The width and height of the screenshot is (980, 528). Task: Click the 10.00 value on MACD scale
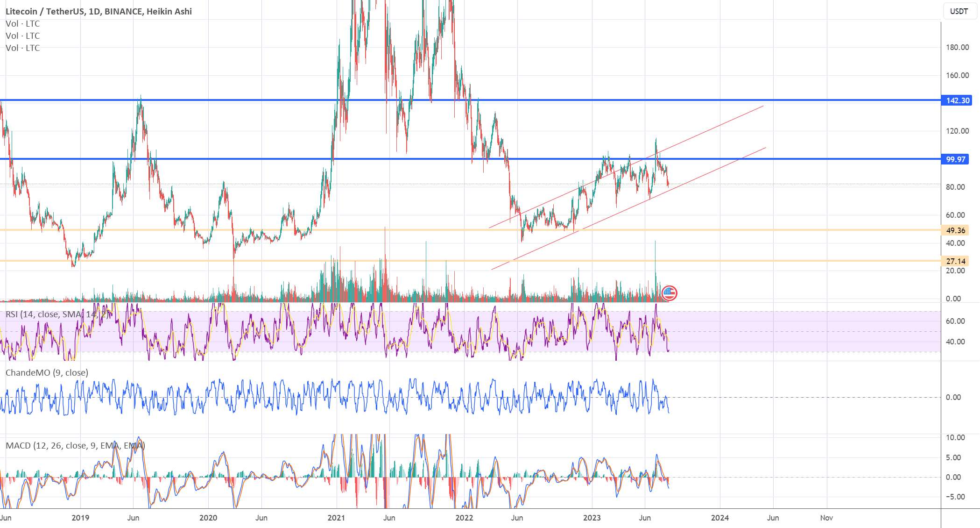[955, 437]
